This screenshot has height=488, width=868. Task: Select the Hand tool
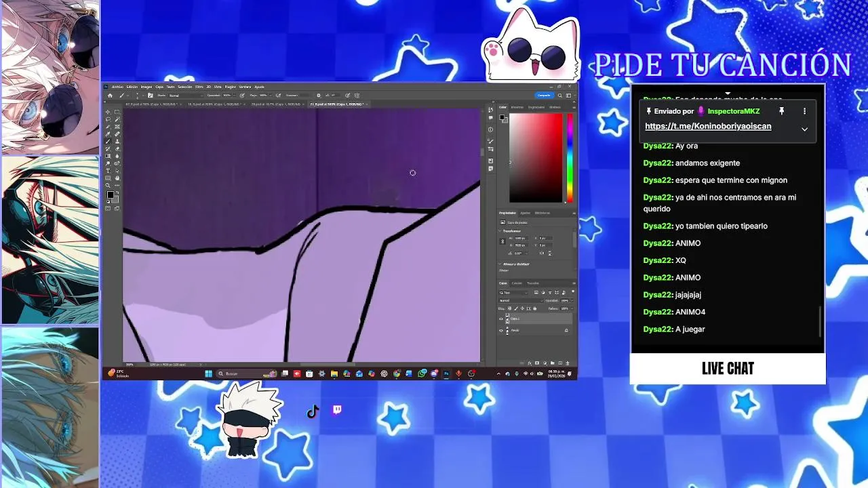coord(117,178)
